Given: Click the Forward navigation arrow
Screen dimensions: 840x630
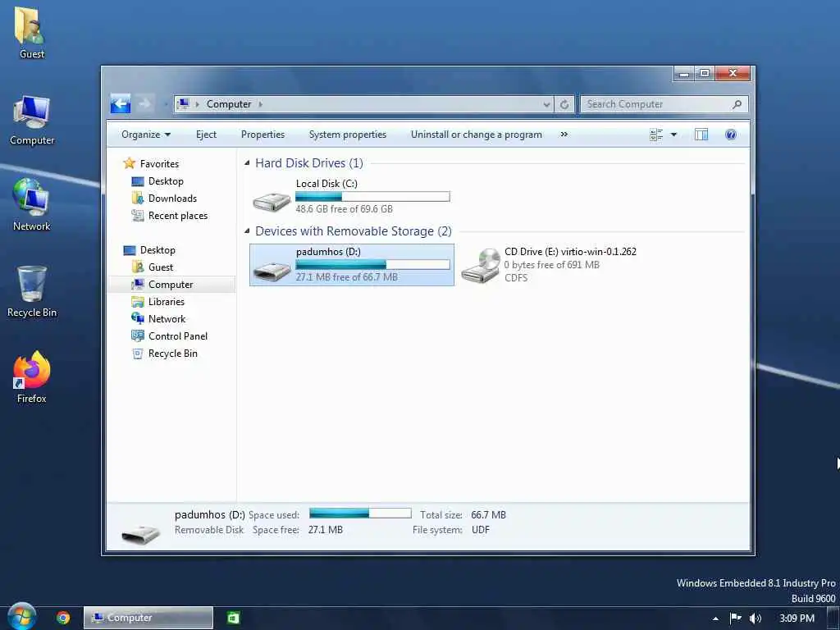Looking at the screenshot, I should (144, 104).
